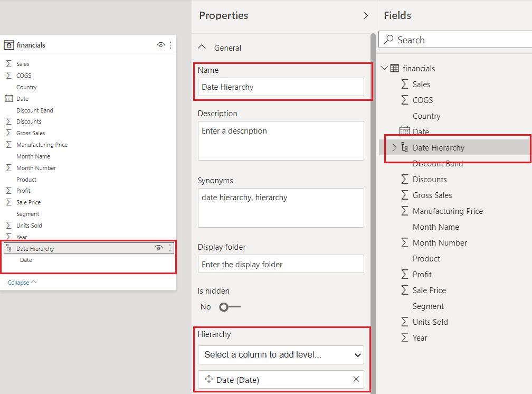532x394 pixels.
Task: Collapse the Properties pane with the arrow
Action: tap(366, 15)
